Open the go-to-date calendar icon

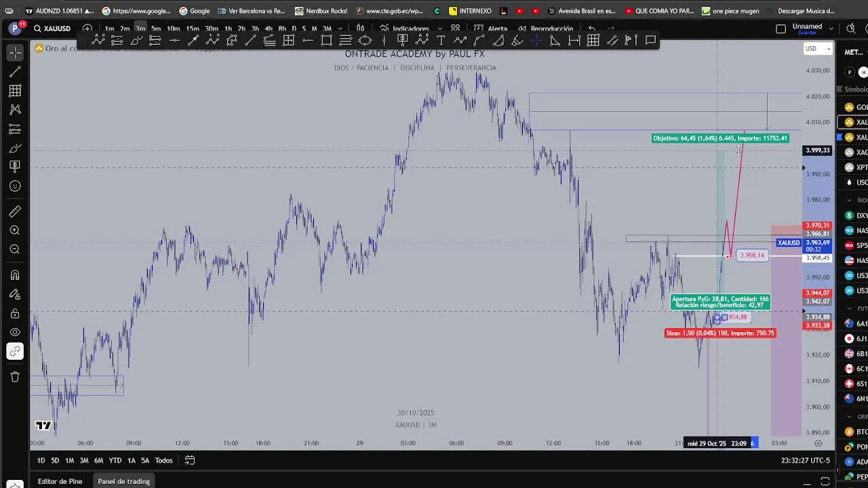[190, 461]
